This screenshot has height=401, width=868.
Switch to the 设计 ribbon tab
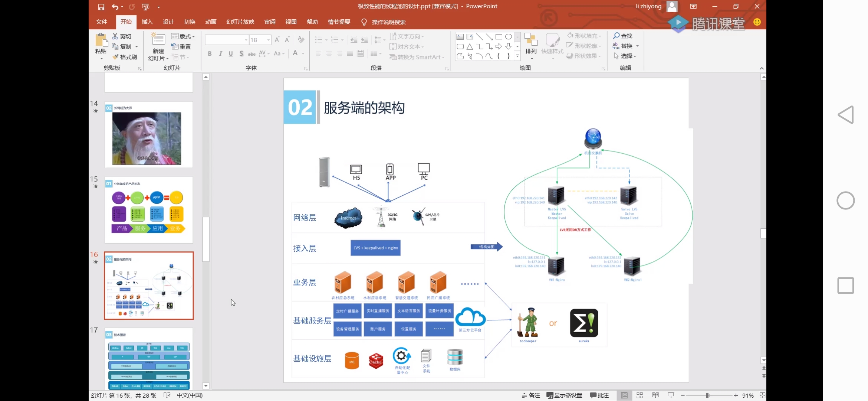[x=168, y=22]
